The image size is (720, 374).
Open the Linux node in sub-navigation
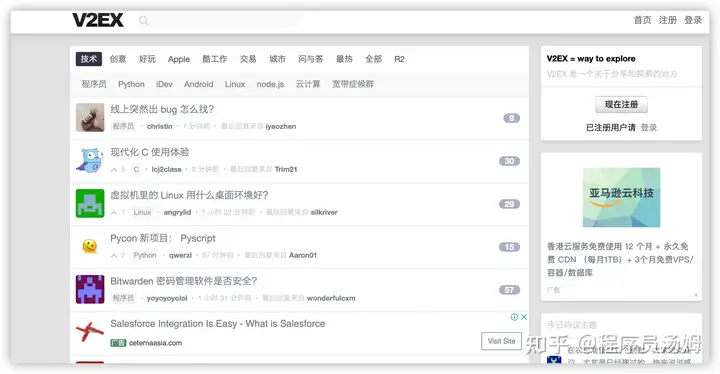(x=235, y=84)
